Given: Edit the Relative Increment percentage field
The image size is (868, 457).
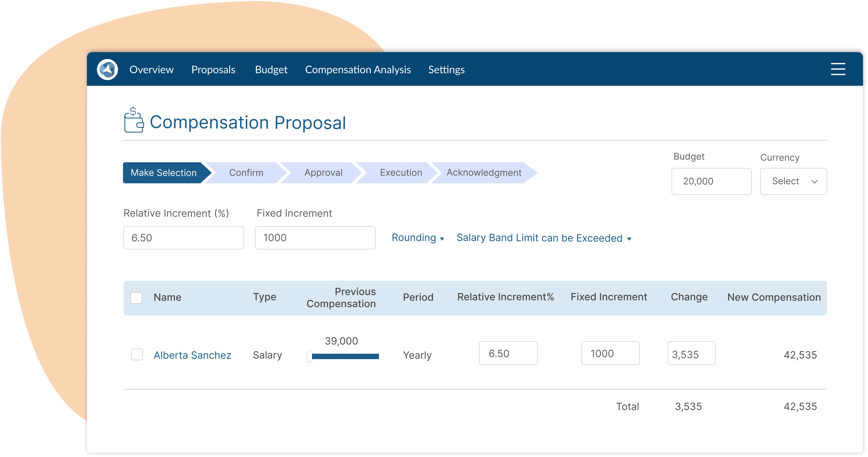Looking at the screenshot, I should 184,238.
